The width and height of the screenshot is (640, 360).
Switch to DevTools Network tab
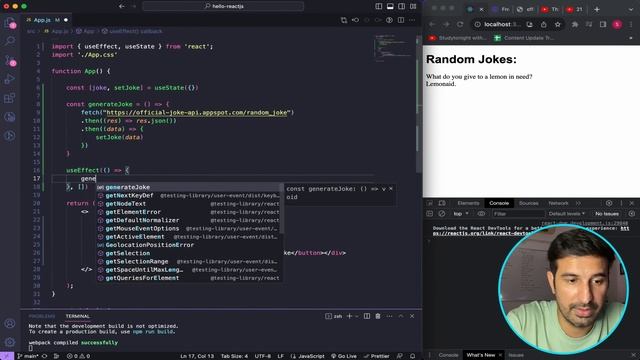558,203
